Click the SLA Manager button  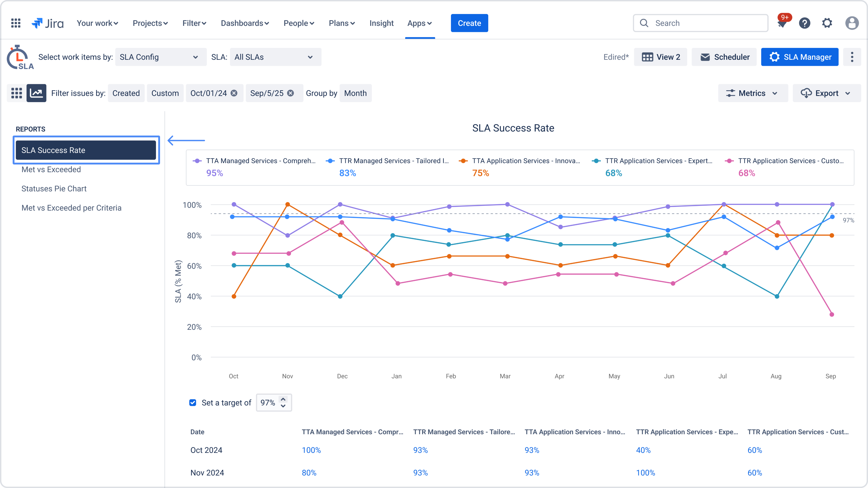click(800, 57)
